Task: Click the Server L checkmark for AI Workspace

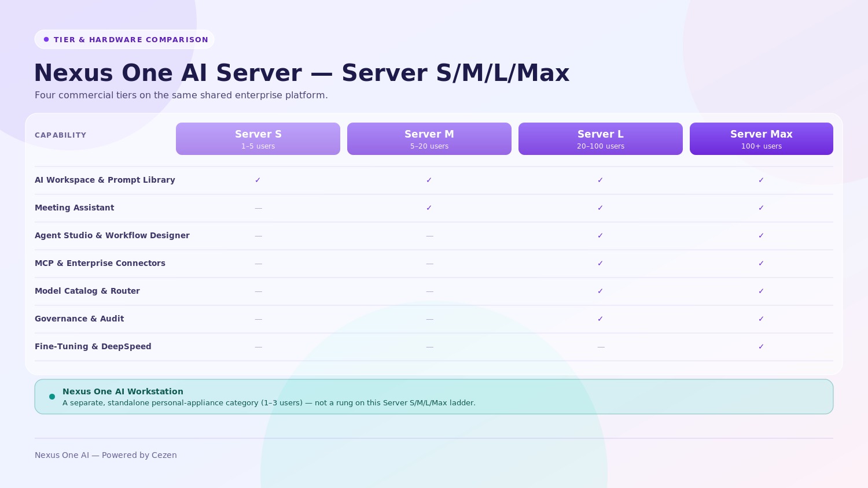Action: point(601,180)
